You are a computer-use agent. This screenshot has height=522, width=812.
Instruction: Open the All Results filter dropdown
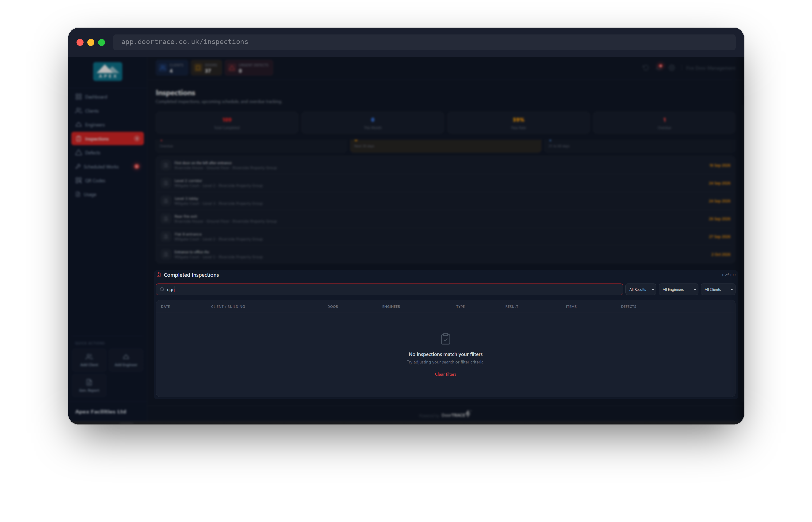pos(641,289)
